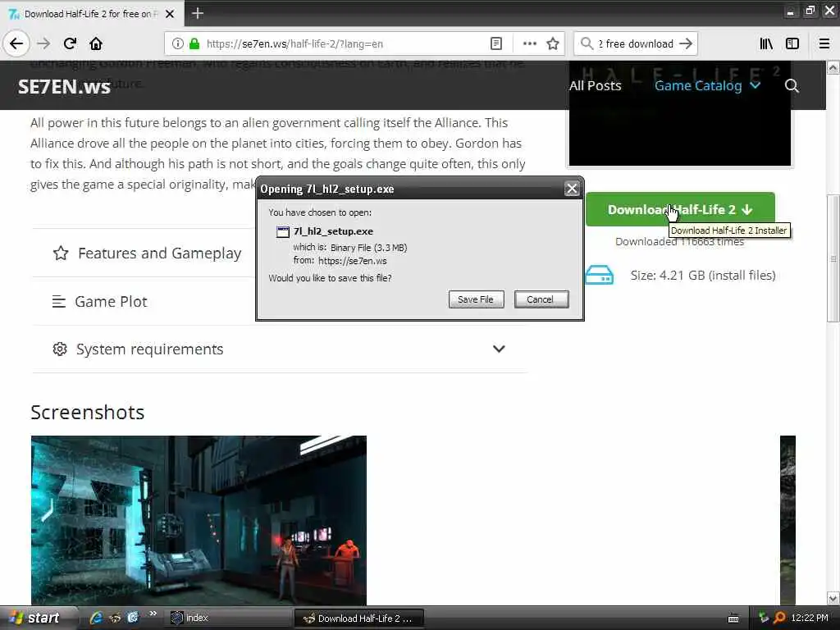Reload the current page

coord(70,43)
